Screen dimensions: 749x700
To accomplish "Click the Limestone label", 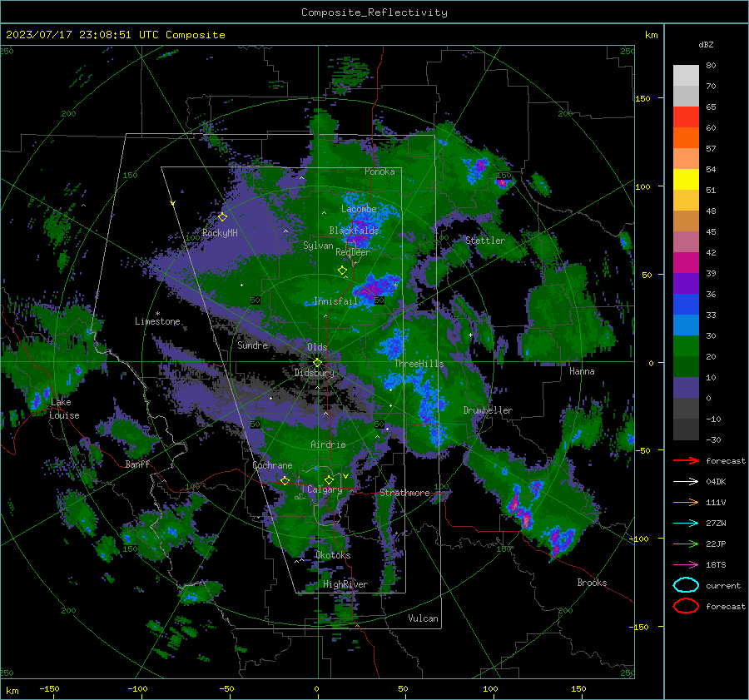I will coord(157,321).
